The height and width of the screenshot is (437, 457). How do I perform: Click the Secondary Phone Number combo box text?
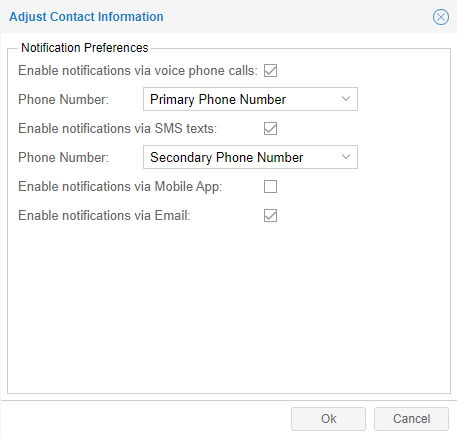coord(227,157)
